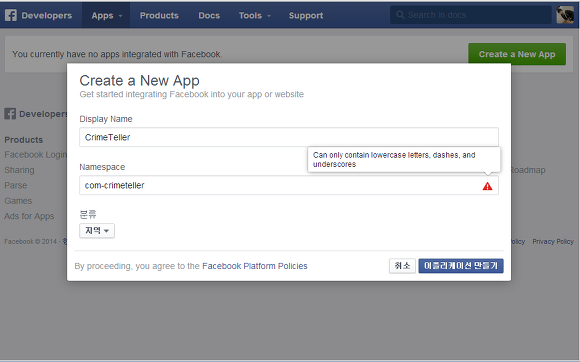The image size is (580, 362).
Task: Expand the Tools dropdown menu
Action: coord(254,16)
